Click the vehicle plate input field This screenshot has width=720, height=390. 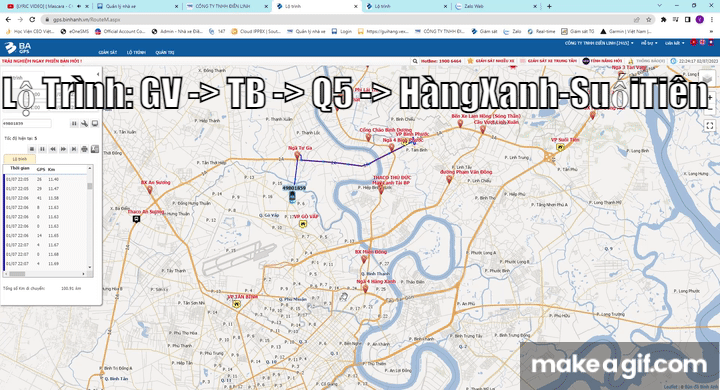click(x=27, y=124)
